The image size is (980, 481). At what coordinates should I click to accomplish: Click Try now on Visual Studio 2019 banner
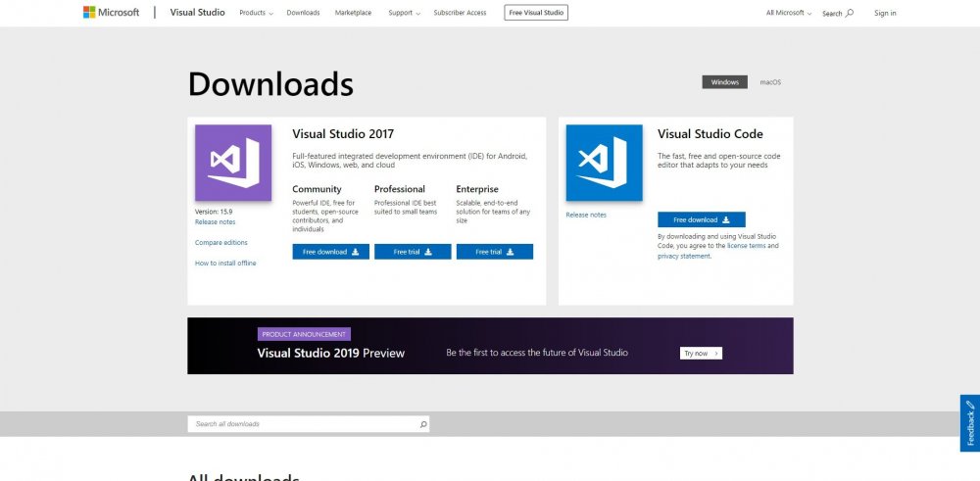pos(701,353)
